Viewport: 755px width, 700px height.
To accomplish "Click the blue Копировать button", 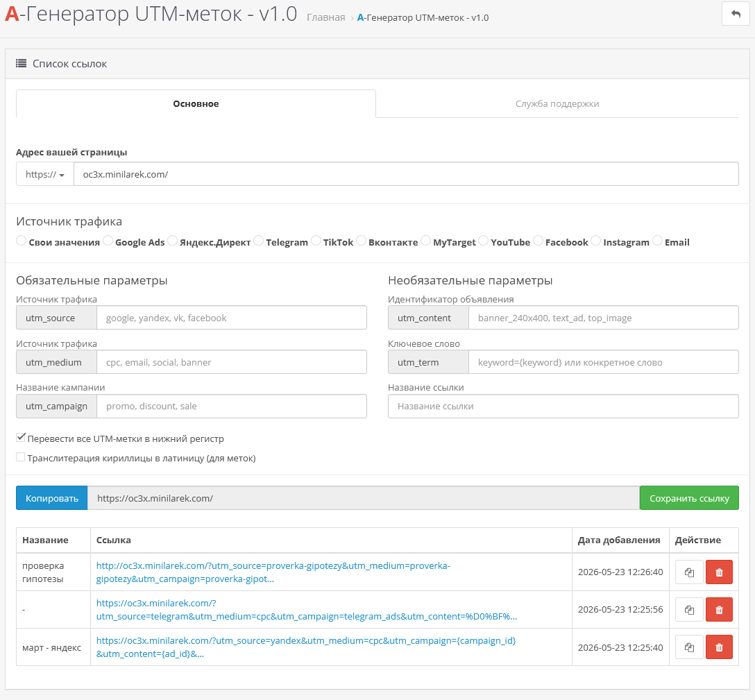I will 52,498.
